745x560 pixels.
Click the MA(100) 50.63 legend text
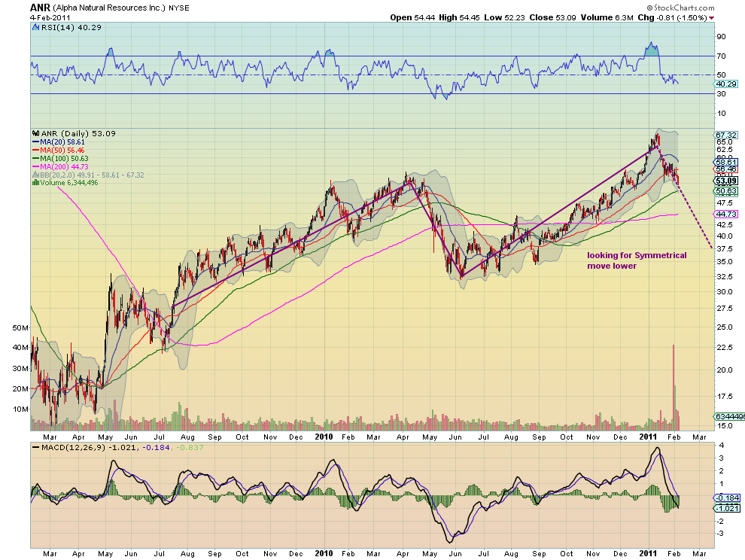tap(64, 158)
